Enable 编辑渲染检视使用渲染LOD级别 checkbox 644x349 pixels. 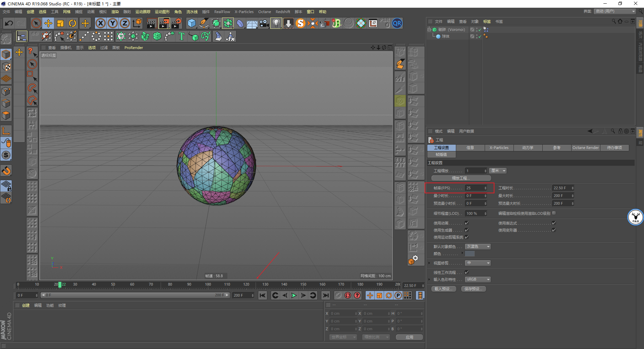coord(554,213)
